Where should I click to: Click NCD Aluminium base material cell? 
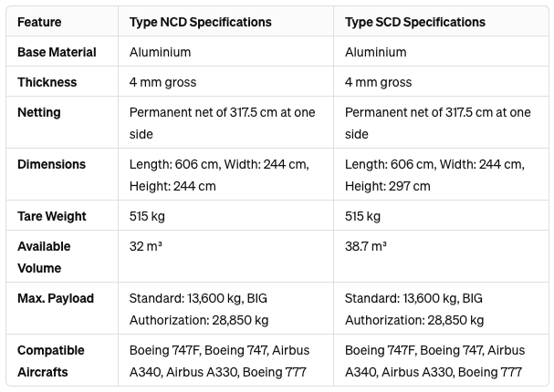225,51
